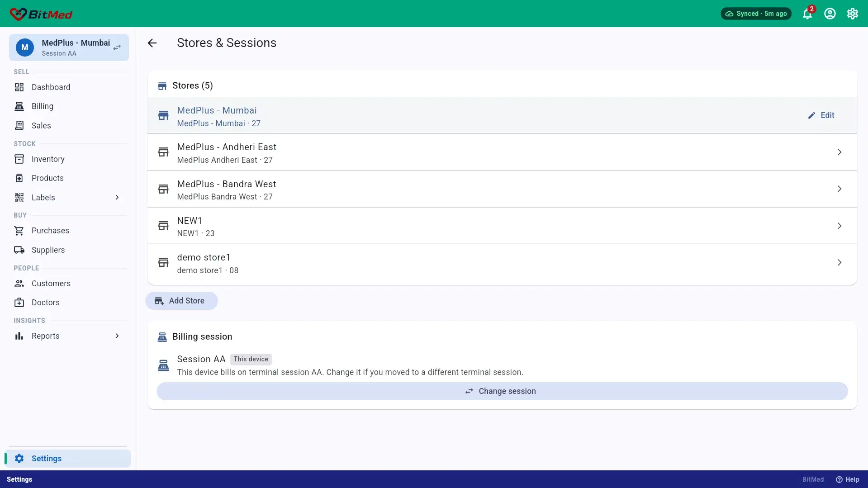Open Help in the status bar
The image size is (868, 488).
[x=847, y=479]
